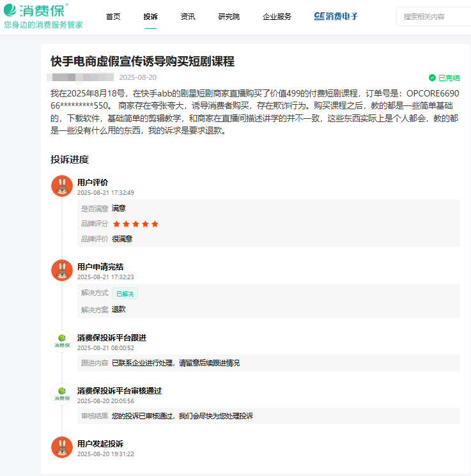Select the 投诉 navigation tab
The height and width of the screenshot is (476, 471).
[x=151, y=17]
